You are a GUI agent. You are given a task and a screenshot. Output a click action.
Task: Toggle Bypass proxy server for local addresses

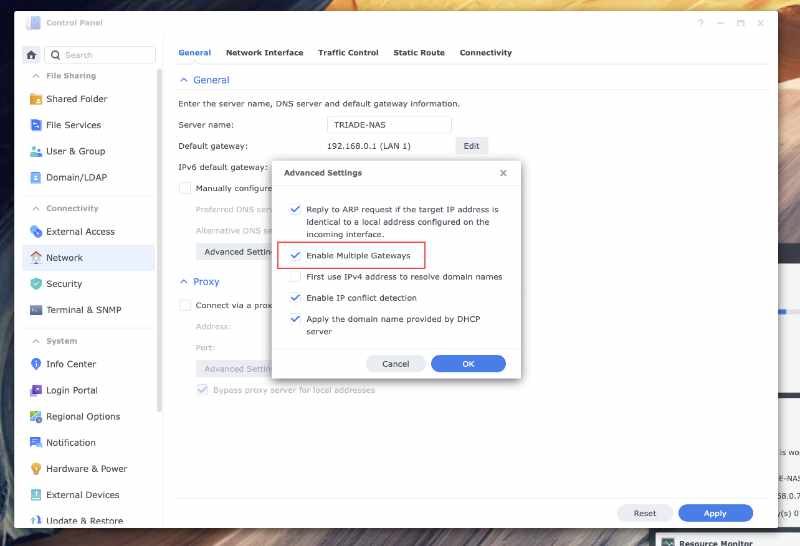[x=202, y=390]
